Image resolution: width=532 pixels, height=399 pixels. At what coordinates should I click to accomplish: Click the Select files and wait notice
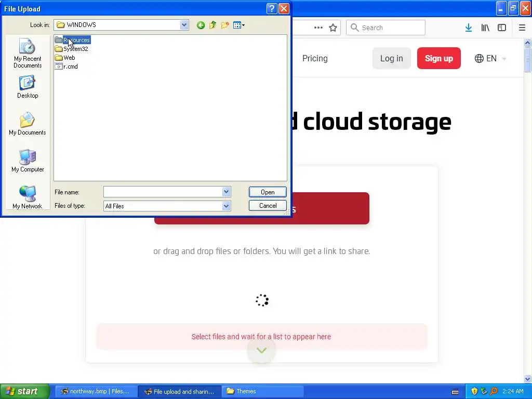(261, 337)
